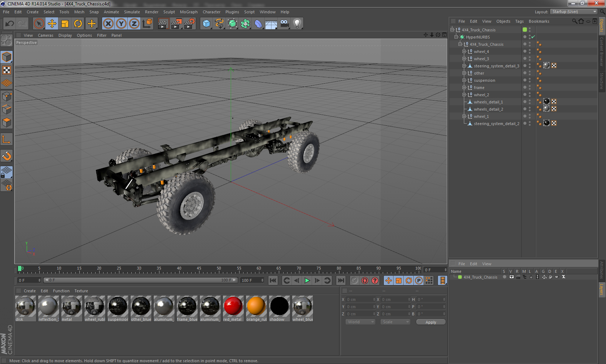Viewport: 606px width, 364px height.
Task: Click the Undo arrow icon
Action: pos(9,24)
